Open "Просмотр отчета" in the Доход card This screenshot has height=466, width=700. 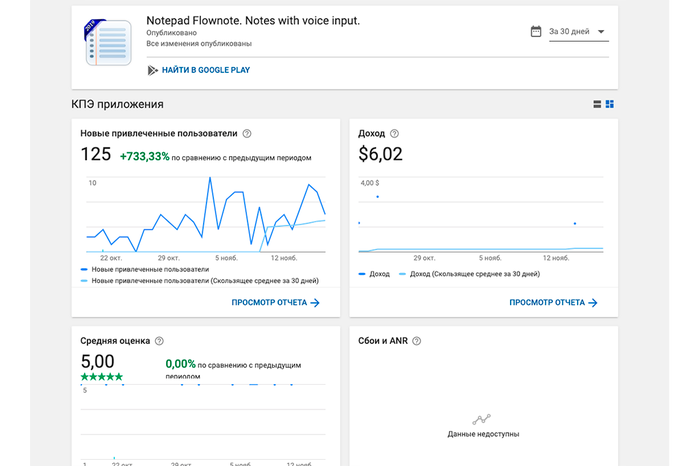point(553,302)
